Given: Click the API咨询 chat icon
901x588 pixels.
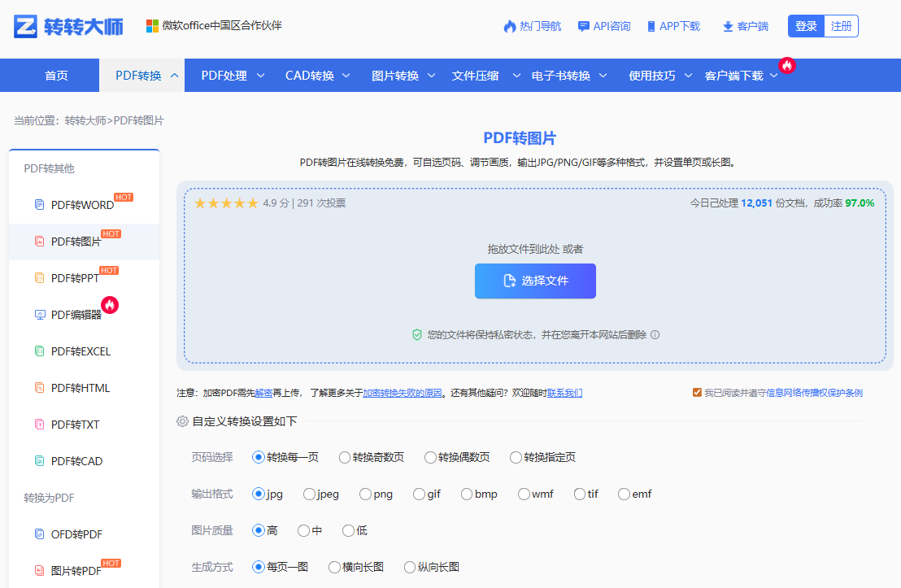Looking at the screenshot, I should pos(582,25).
